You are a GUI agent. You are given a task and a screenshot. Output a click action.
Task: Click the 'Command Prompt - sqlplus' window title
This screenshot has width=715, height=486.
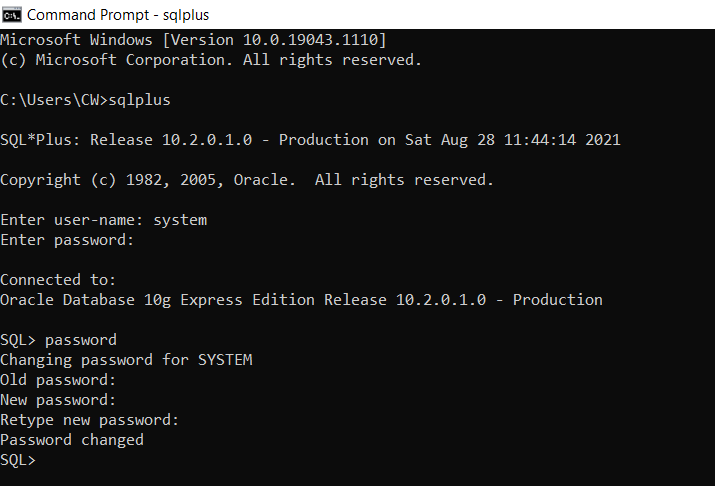(118, 15)
